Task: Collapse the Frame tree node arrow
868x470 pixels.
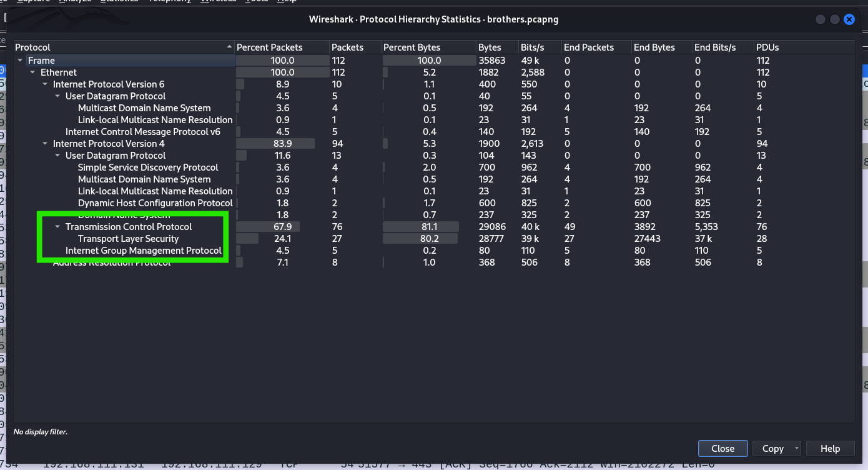Action: click(20, 61)
